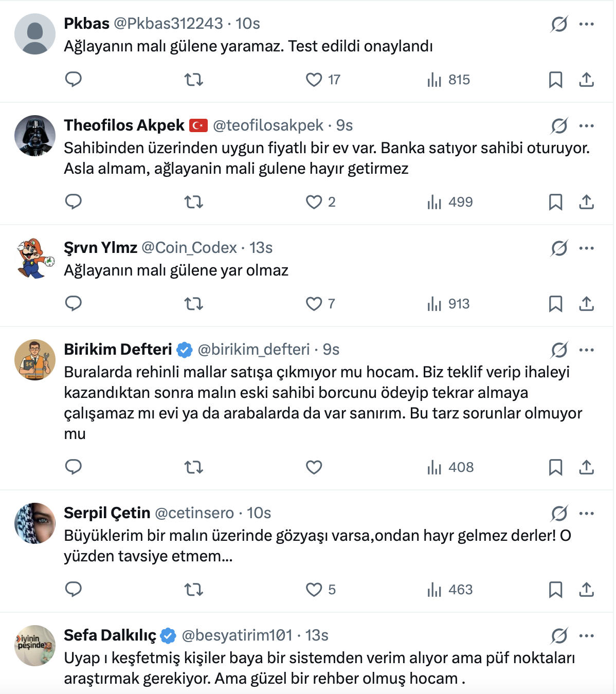Image resolution: width=616 pixels, height=694 pixels.
Task: Reply to Pkbas's tweet
Action: pyautogui.click(x=74, y=80)
